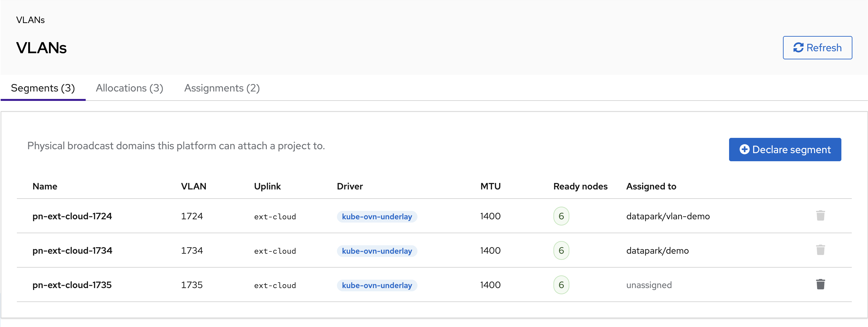Click datapark/demo assignment
This screenshot has width=868, height=327.
[x=657, y=250]
